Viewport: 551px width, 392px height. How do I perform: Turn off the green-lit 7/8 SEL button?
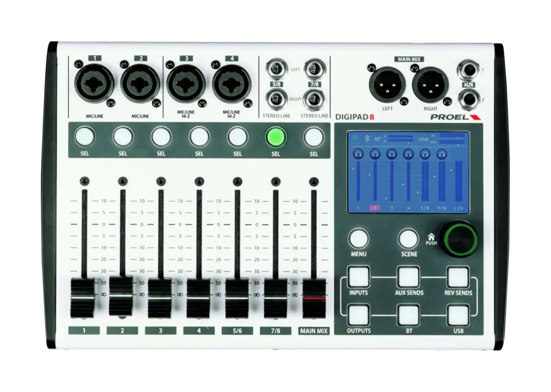(276, 137)
